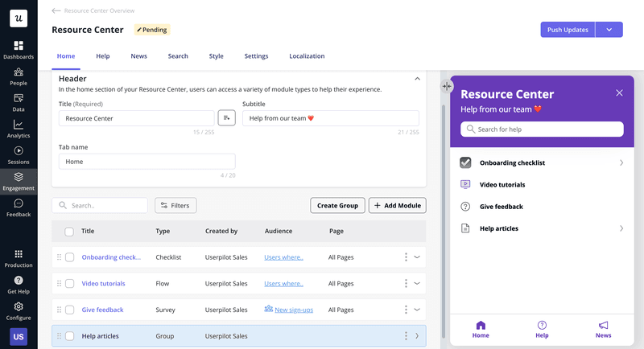Screen dimensions: 644x349
Task: Open three-dot menu for Video tutorials row
Action: [405, 284]
